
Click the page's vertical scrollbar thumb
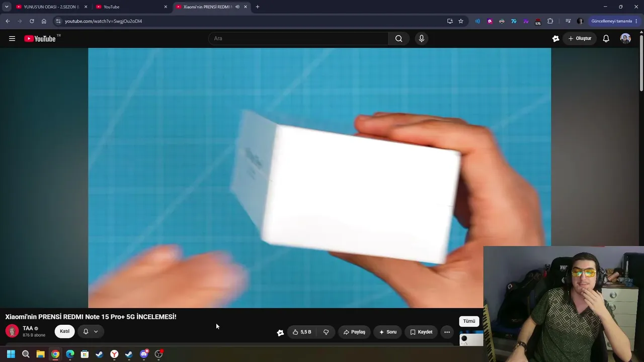click(641, 64)
